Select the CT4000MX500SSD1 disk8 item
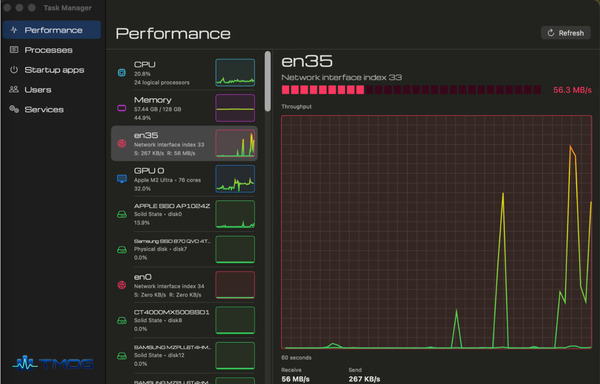This screenshot has height=384, width=600. pyautogui.click(x=184, y=321)
